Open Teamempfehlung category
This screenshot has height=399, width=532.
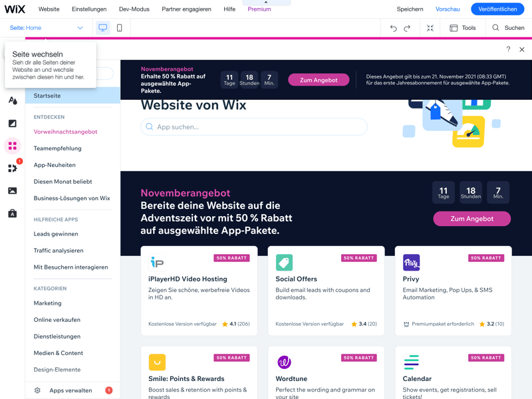coord(57,148)
